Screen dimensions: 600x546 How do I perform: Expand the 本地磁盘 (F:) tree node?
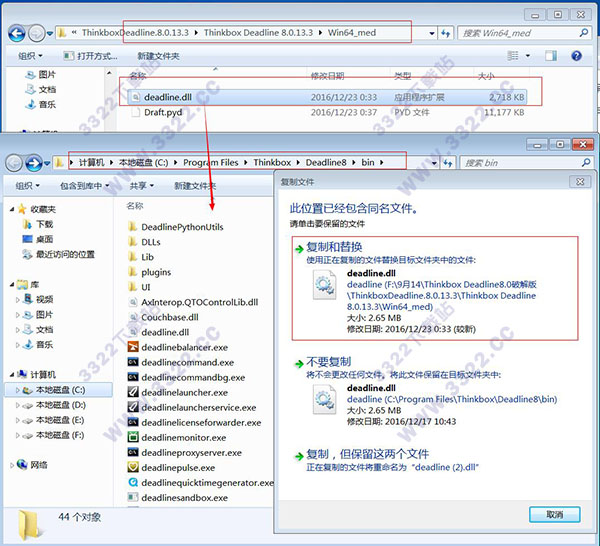tap(18, 435)
